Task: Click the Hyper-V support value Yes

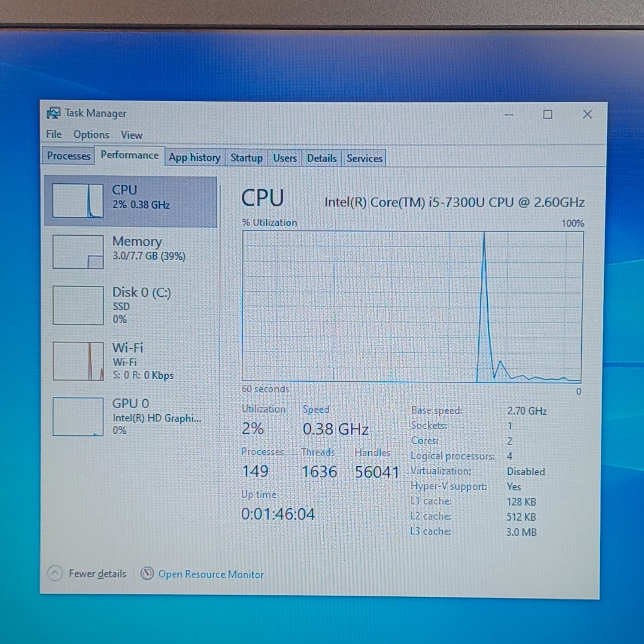Action: pos(514,486)
